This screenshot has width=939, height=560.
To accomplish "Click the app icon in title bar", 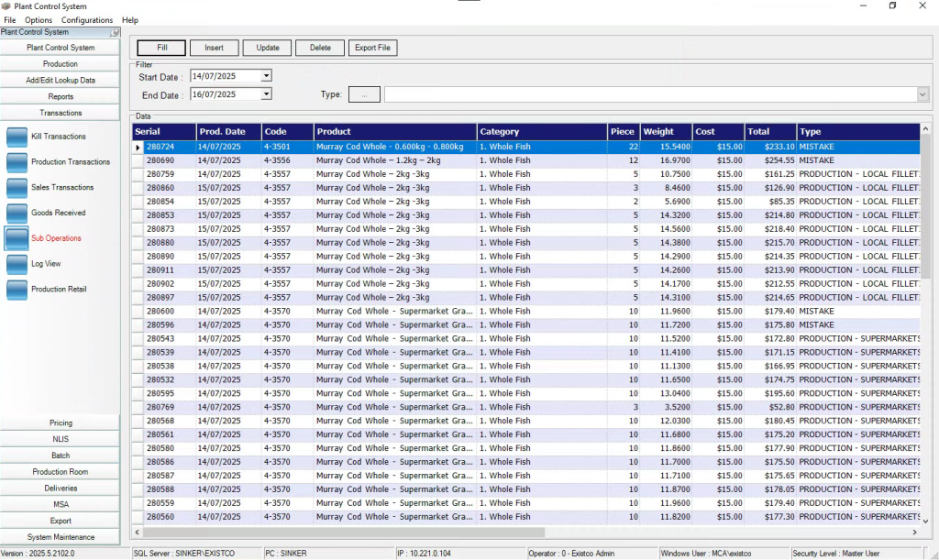I will (x=6, y=6).
